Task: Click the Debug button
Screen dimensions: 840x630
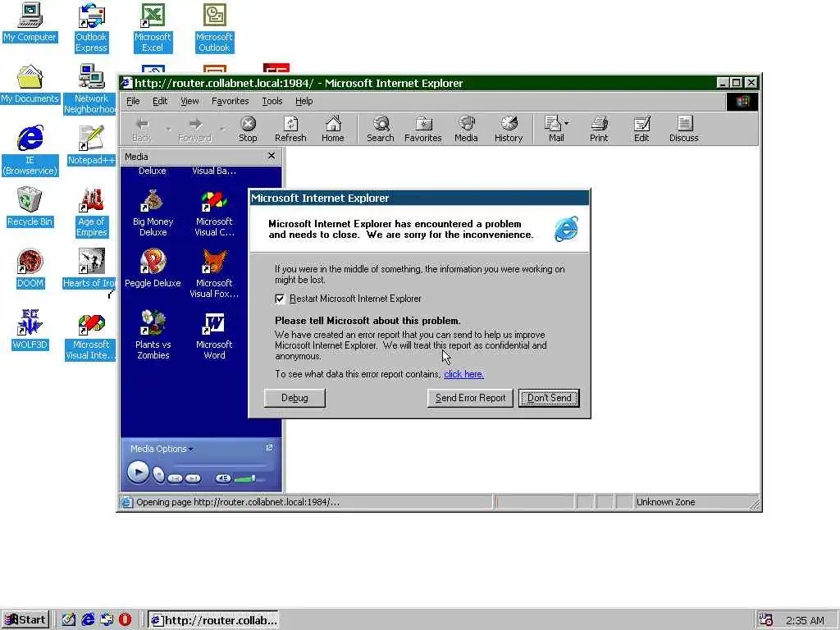Action: [294, 398]
